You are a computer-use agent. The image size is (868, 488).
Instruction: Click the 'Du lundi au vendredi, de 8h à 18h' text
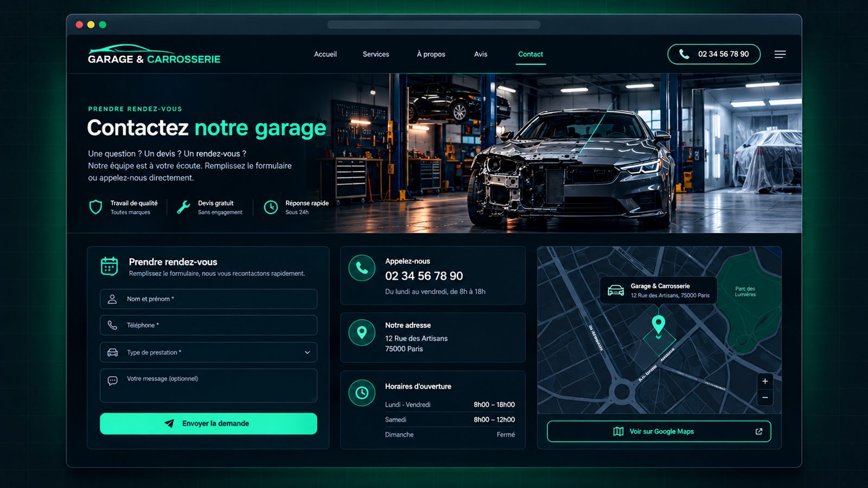(435, 292)
